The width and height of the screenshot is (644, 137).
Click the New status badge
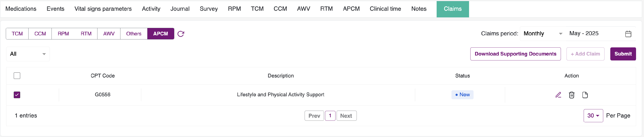(x=462, y=95)
